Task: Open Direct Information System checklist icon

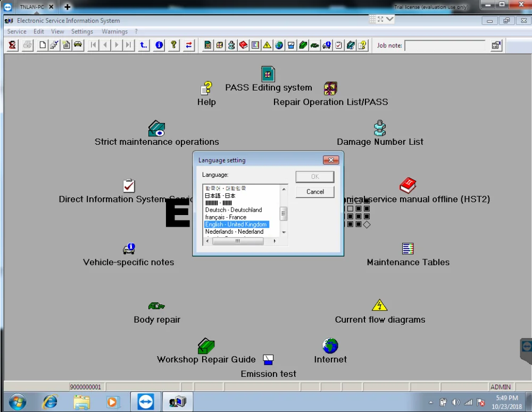Action: [129, 185]
